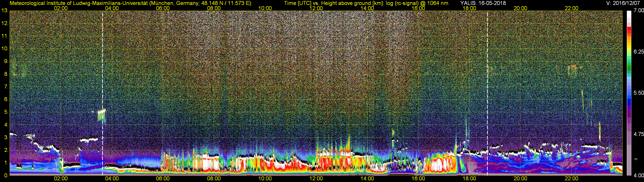Click the 4.00 value on the color scale

[639, 176]
